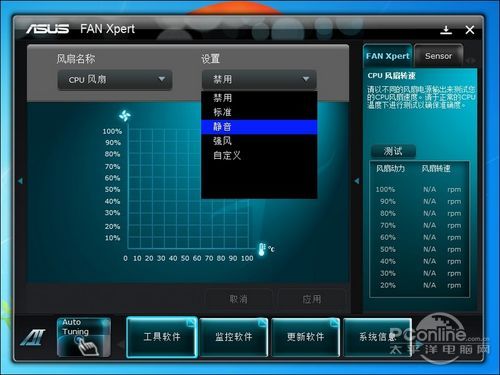Open the 系统信息 section
Screen dimensions: 500x375
[x=378, y=337]
